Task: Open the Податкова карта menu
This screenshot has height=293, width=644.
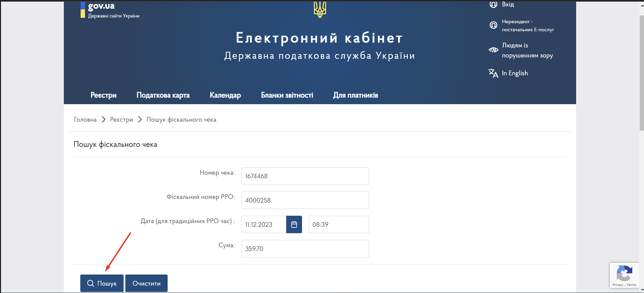Action: tap(163, 95)
